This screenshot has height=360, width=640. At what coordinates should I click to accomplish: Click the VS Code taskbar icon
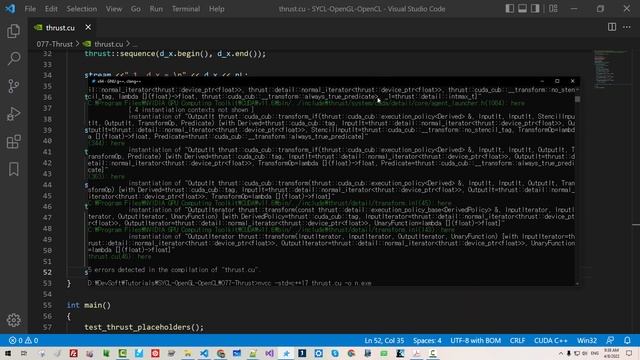pos(204,353)
